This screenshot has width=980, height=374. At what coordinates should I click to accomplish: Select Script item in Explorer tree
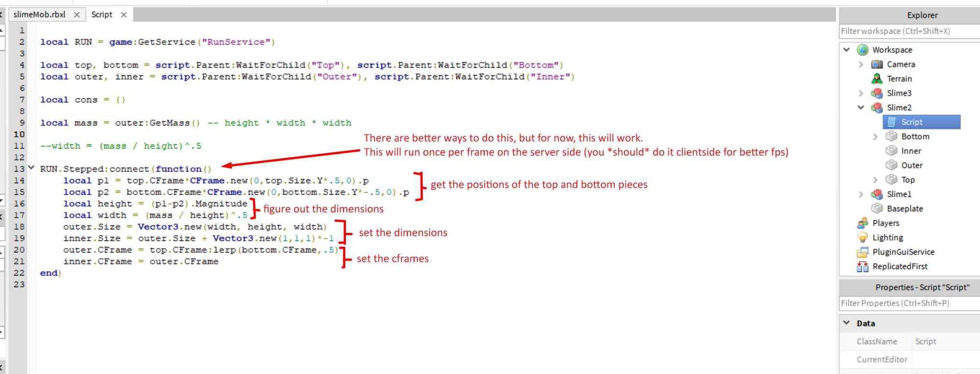[922, 122]
